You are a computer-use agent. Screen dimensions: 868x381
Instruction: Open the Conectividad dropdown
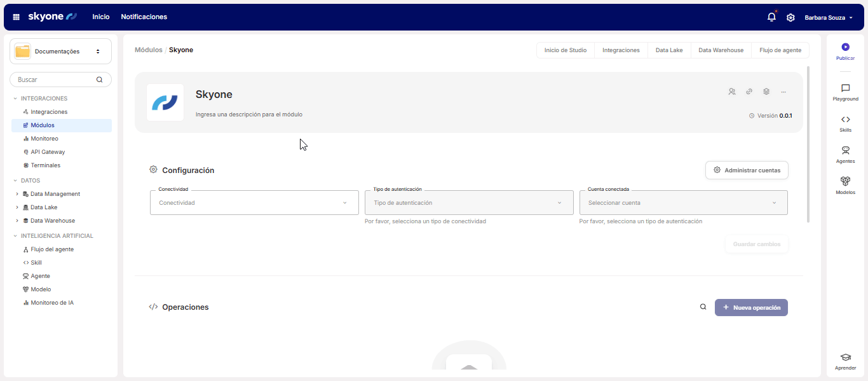tap(253, 203)
